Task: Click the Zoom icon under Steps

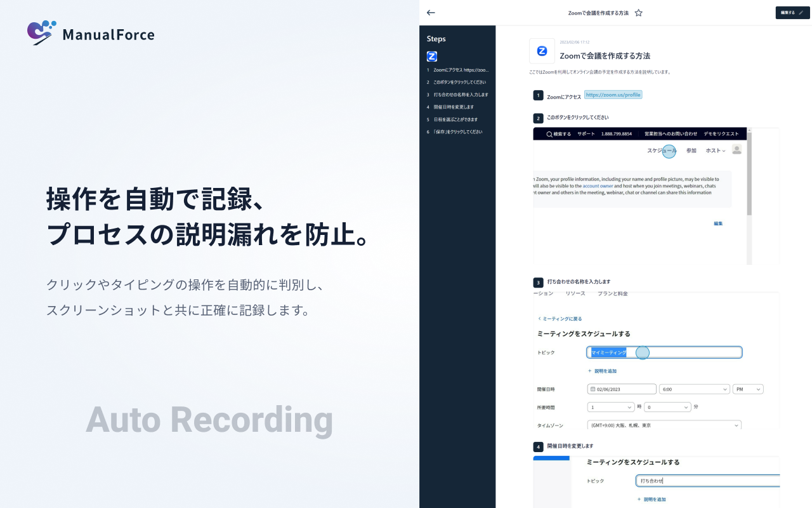Action: pyautogui.click(x=432, y=57)
